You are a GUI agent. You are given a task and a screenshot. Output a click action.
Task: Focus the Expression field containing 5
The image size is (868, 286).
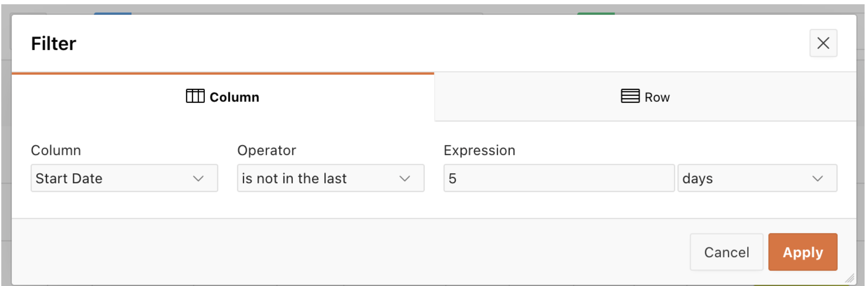point(559,178)
